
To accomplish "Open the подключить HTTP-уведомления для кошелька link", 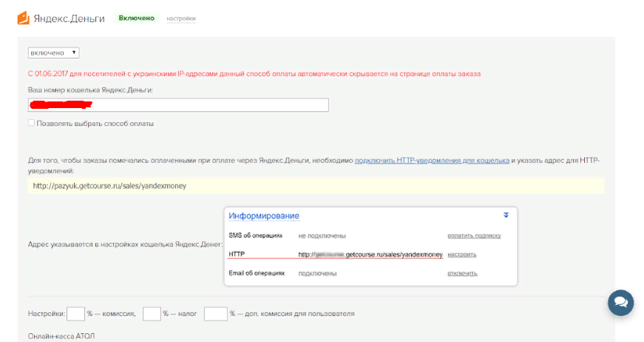I will pos(432,161).
